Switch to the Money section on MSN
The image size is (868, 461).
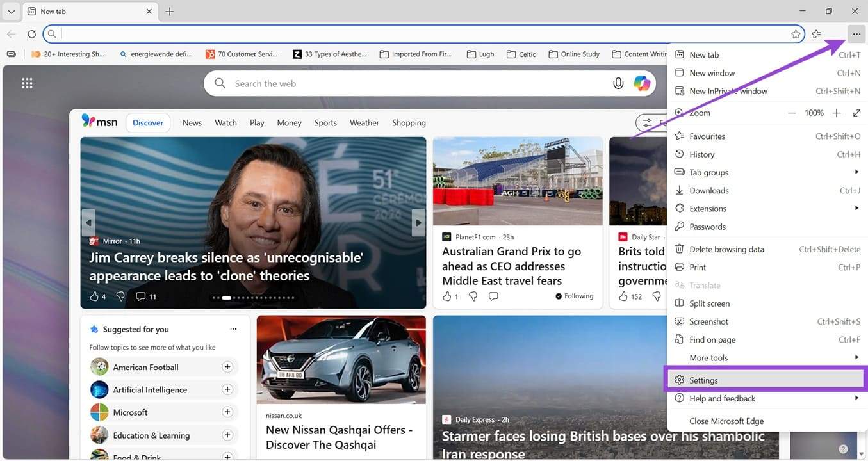(288, 122)
